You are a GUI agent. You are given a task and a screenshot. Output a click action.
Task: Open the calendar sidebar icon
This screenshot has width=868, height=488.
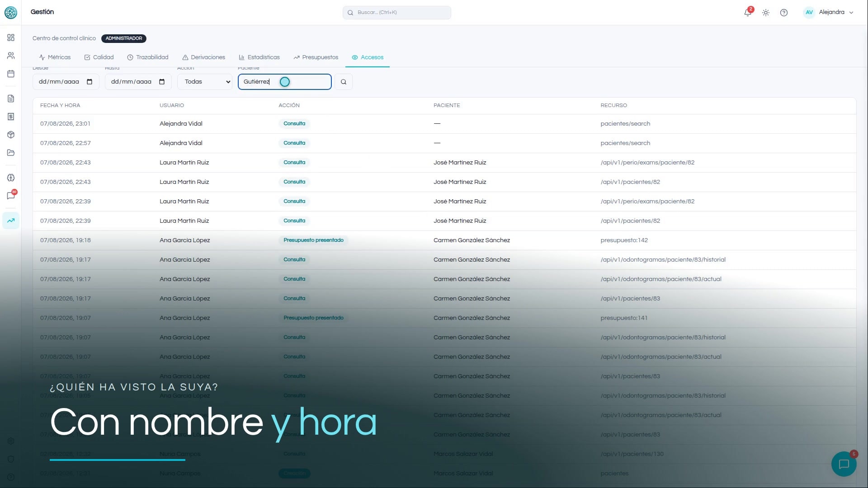coord(11,74)
